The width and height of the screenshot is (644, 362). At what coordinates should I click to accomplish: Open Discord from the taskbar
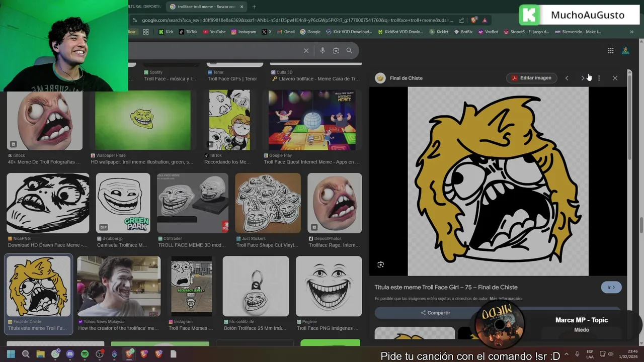point(70,354)
